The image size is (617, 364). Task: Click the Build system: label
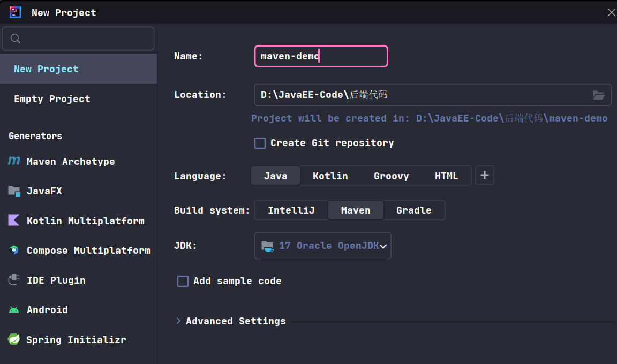[212, 210]
